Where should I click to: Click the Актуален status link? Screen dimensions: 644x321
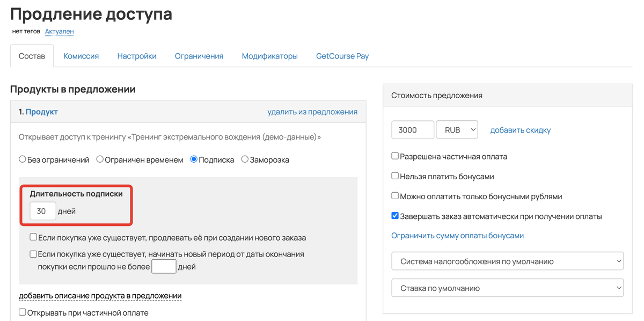(x=59, y=32)
